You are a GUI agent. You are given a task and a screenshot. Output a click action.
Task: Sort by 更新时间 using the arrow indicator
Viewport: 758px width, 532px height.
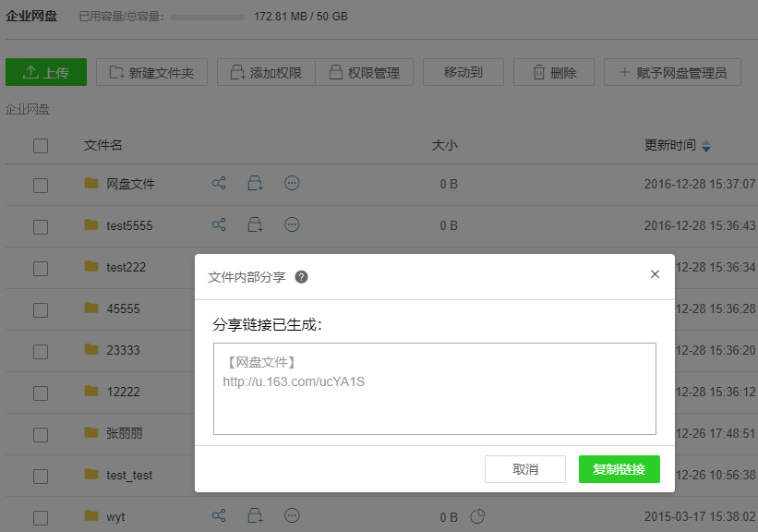[x=706, y=146]
